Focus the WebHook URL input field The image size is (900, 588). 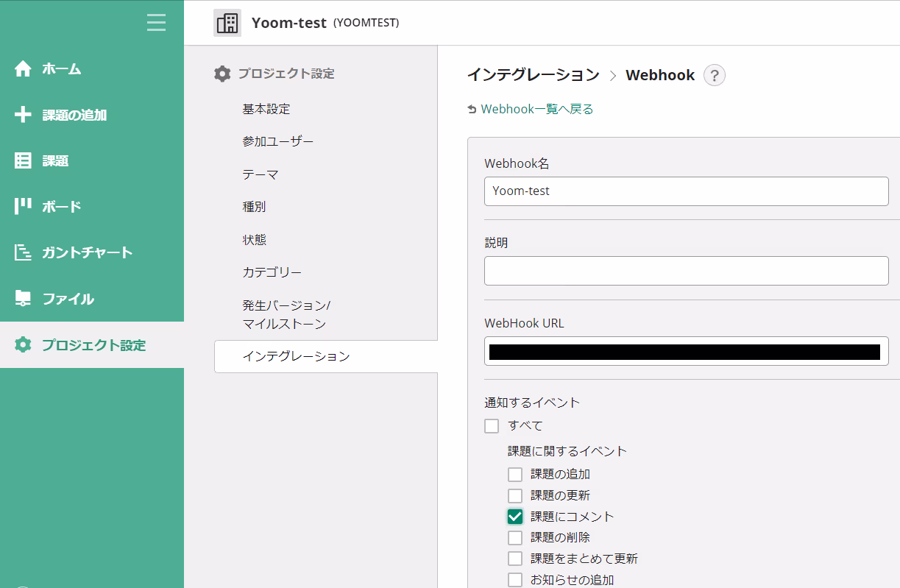click(687, 351)
